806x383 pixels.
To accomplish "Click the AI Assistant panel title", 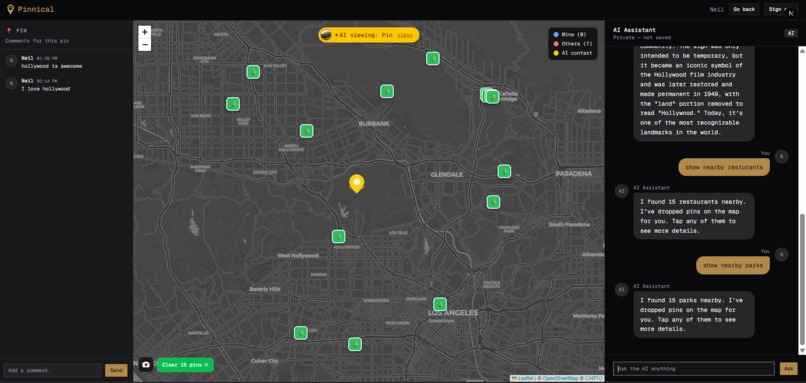I will 634,30.
